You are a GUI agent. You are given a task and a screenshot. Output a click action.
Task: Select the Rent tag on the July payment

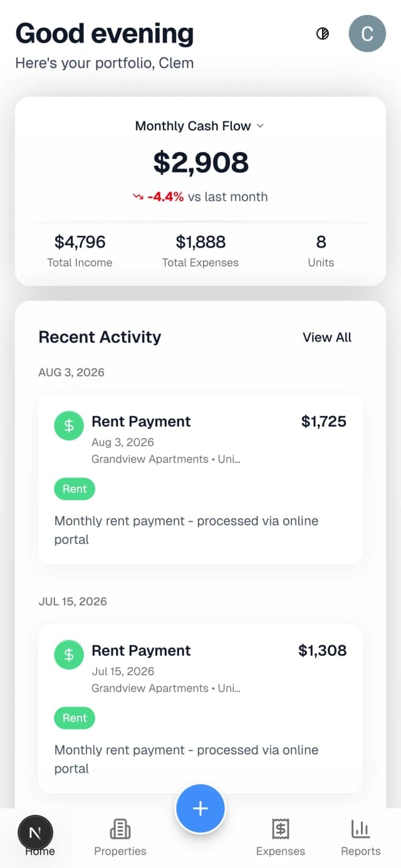click(x=74, y=718)
